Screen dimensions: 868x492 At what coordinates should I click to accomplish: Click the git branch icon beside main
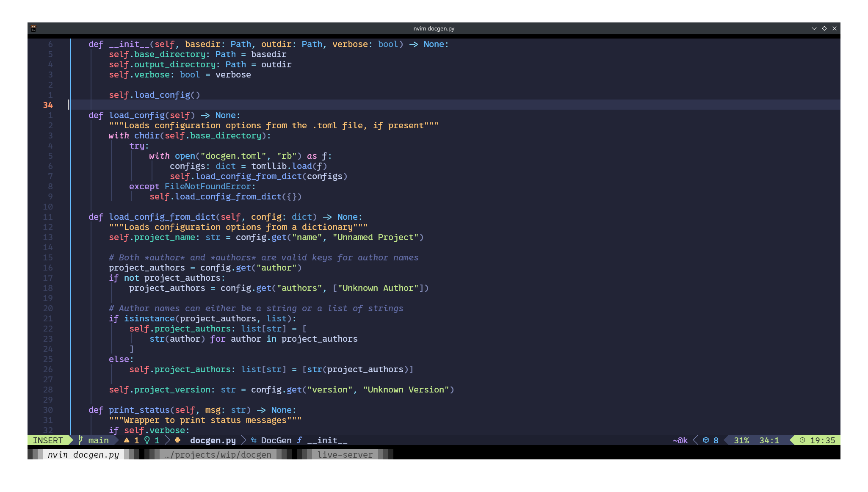80,440
